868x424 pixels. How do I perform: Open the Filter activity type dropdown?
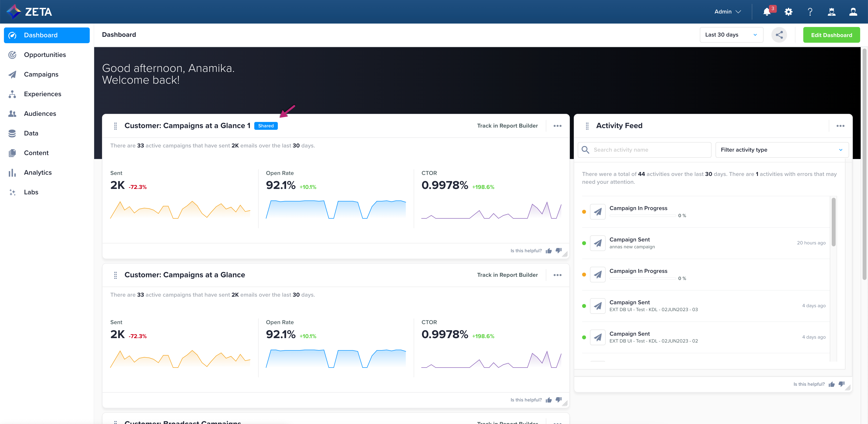tap(782, 149)
